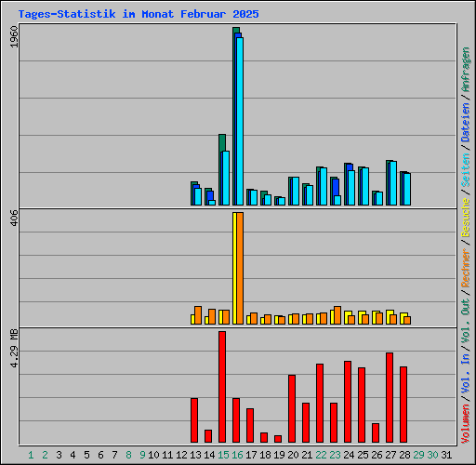
Task: Click the 'Anfragen' legend label
Action: pos(466,70)
